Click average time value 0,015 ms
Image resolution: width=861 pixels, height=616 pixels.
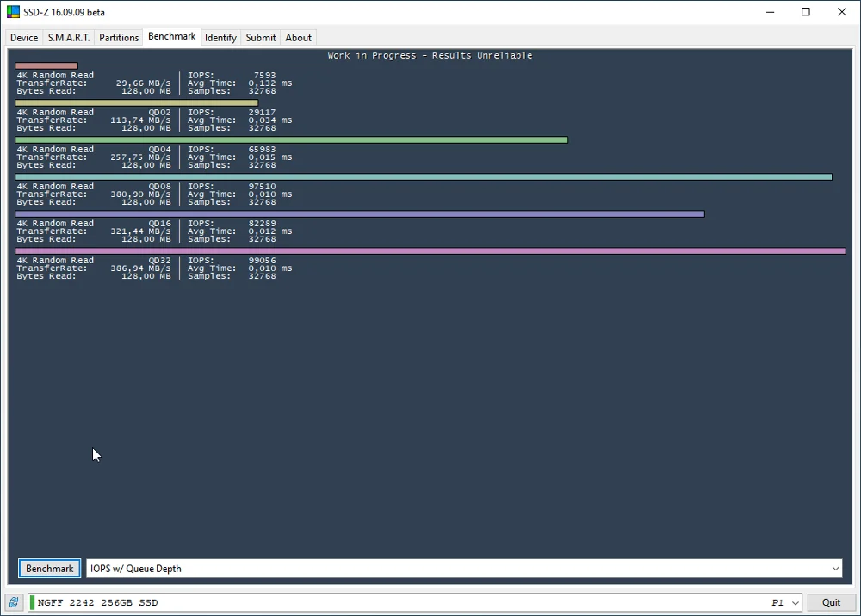[x=270, y=157]
